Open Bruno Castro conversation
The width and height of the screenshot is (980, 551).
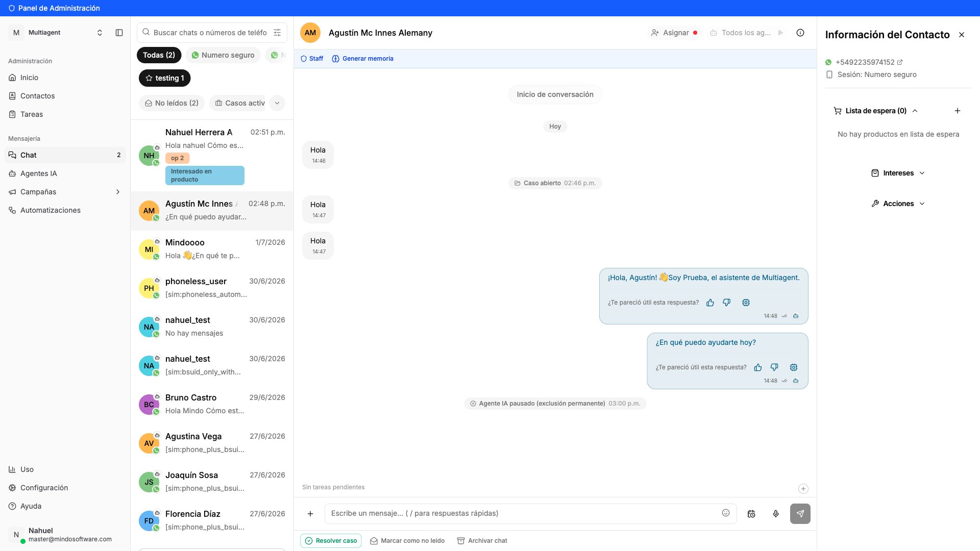(212, 404)
